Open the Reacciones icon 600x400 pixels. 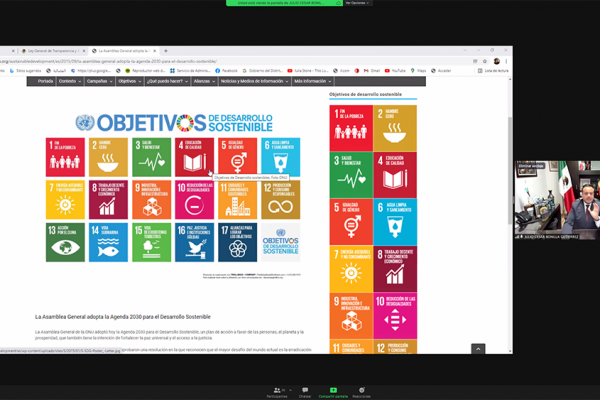click(x=361, y=392)
